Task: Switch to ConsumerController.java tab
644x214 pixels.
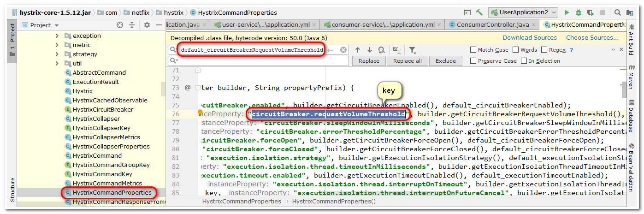Action: click(x=491, y=24)
